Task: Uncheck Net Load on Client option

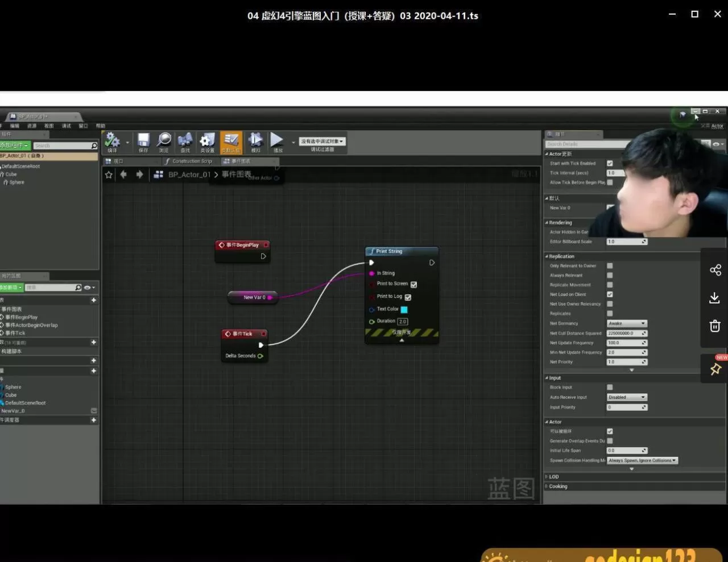Action: point(610,294)
